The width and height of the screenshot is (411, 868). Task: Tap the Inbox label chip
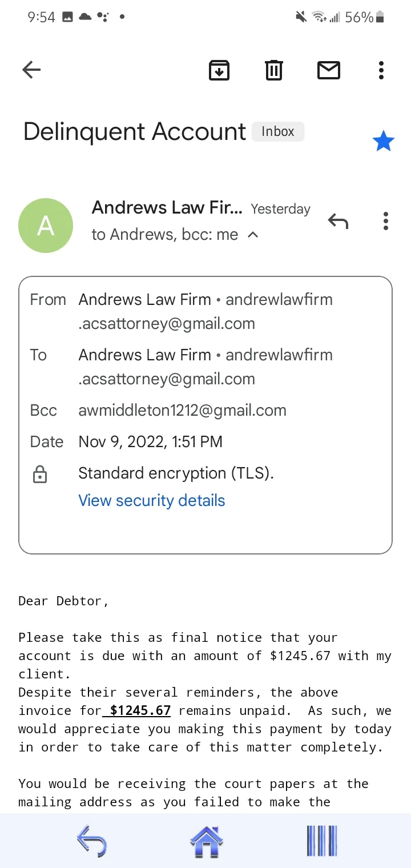click(278, 131)
